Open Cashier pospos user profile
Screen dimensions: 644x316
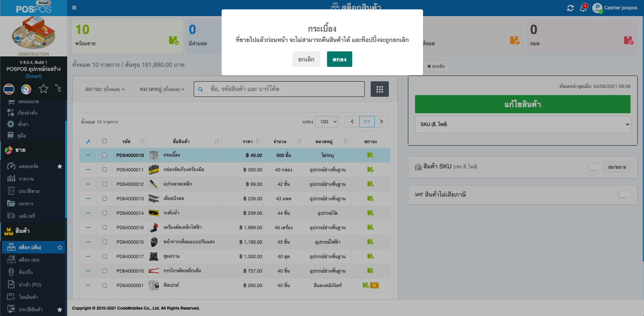tap(615, 8)
